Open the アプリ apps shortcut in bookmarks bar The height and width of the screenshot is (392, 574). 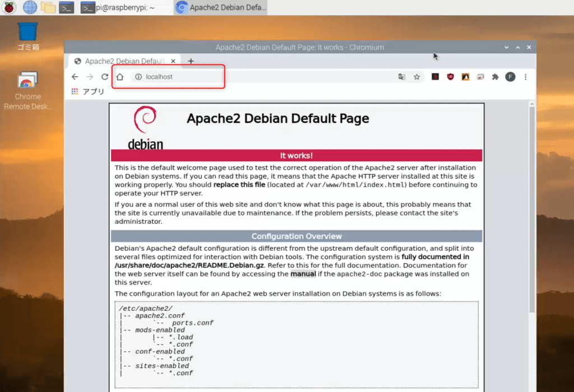[88, 91]
